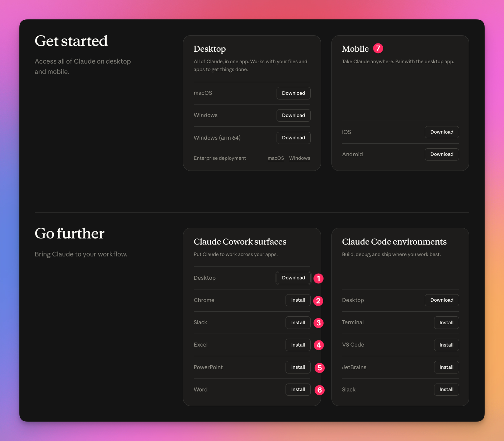Click the "Terminal" row label
The width and height of the screenshot is (504, 441).
pos(353,322)
